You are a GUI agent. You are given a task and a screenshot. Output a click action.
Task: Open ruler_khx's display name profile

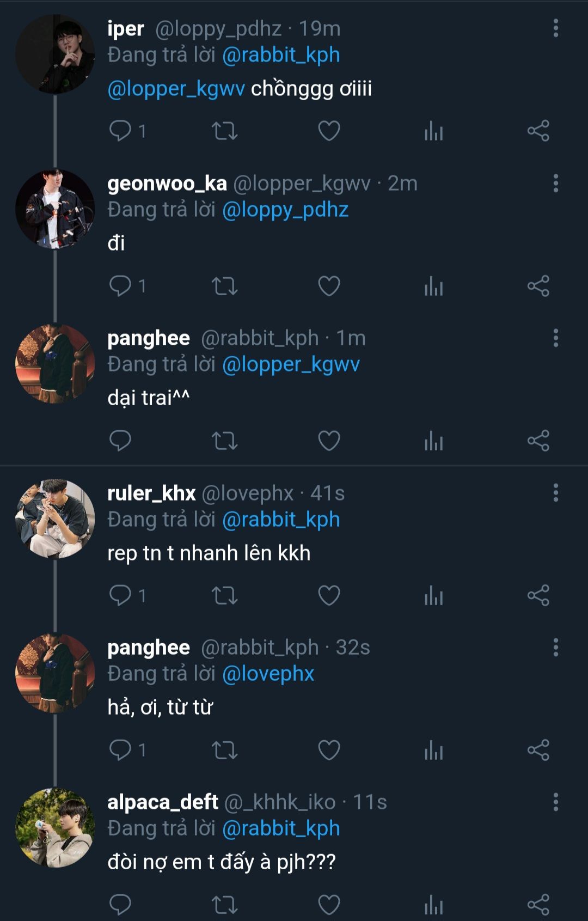pos(151,493)
